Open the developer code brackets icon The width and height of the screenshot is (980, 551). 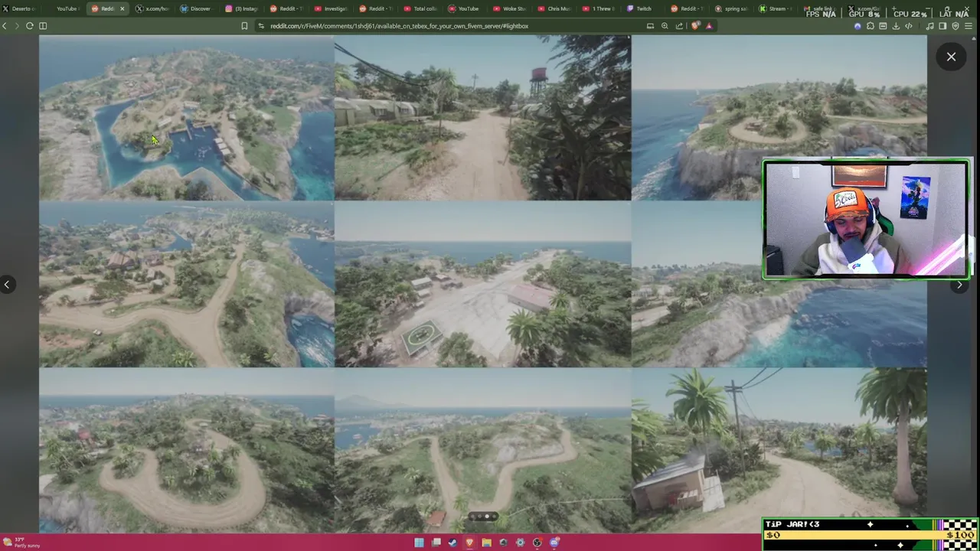coord(909,26)
